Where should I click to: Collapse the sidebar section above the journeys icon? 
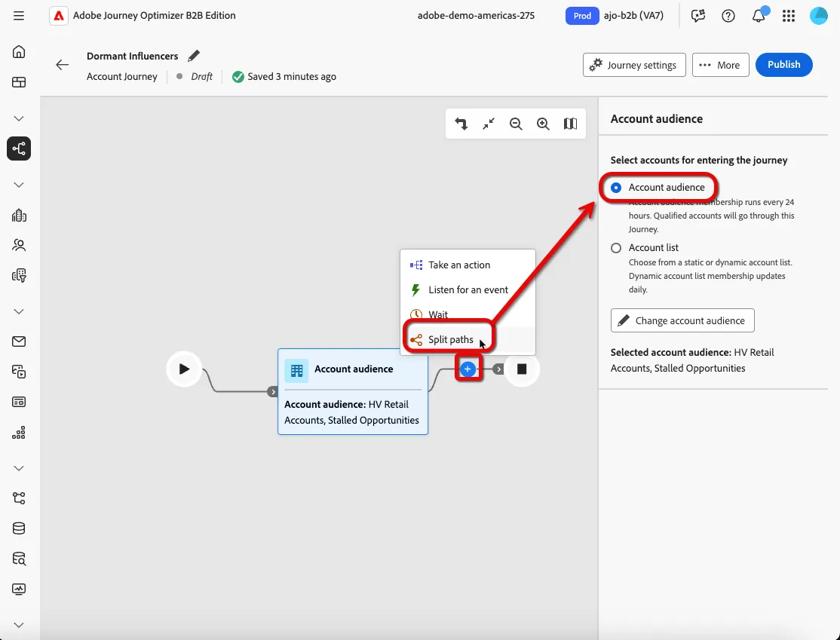coord(19,118)
